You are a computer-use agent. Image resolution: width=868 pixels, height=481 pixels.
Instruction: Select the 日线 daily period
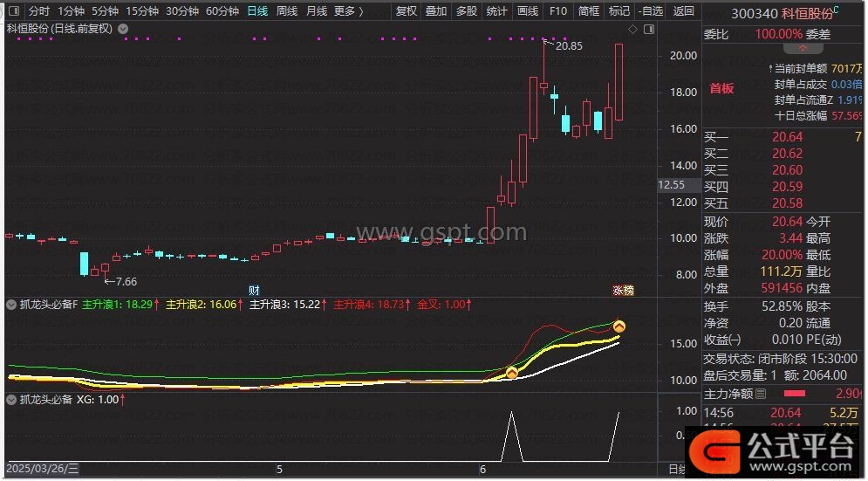pyautogui.click(x=257, y=11)
